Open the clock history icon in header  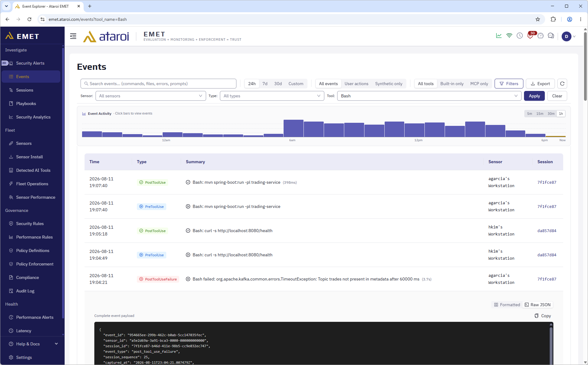click(520, 36)
